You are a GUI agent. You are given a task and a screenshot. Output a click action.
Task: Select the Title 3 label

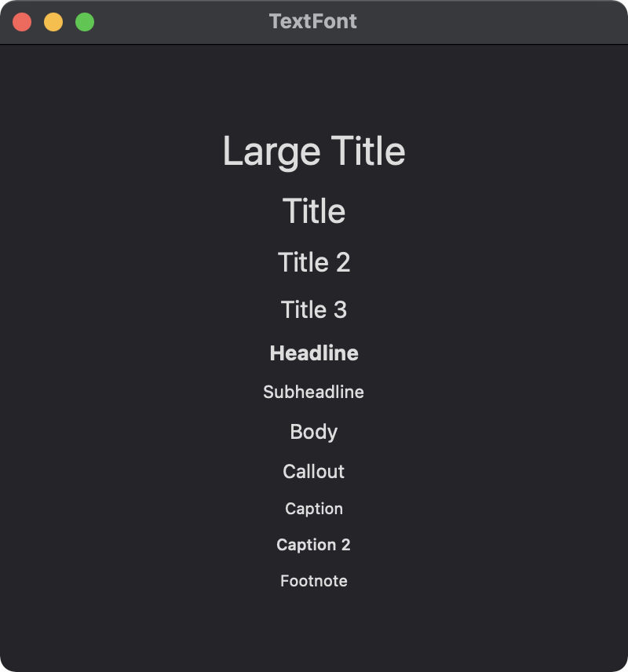point(314,310)
